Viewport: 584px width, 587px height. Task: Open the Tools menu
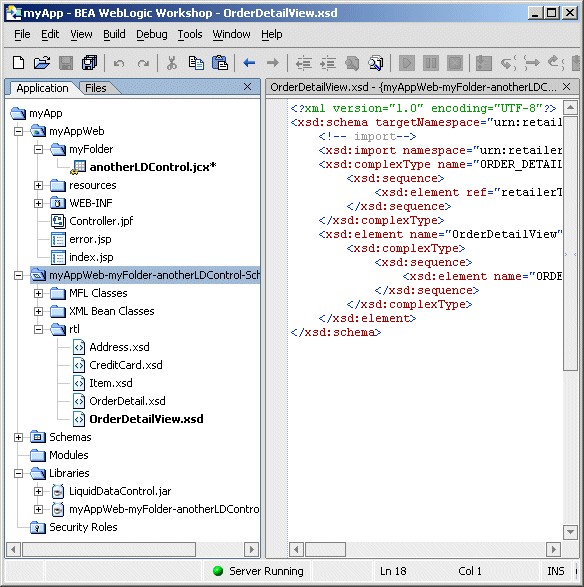[x=190, y=34]
